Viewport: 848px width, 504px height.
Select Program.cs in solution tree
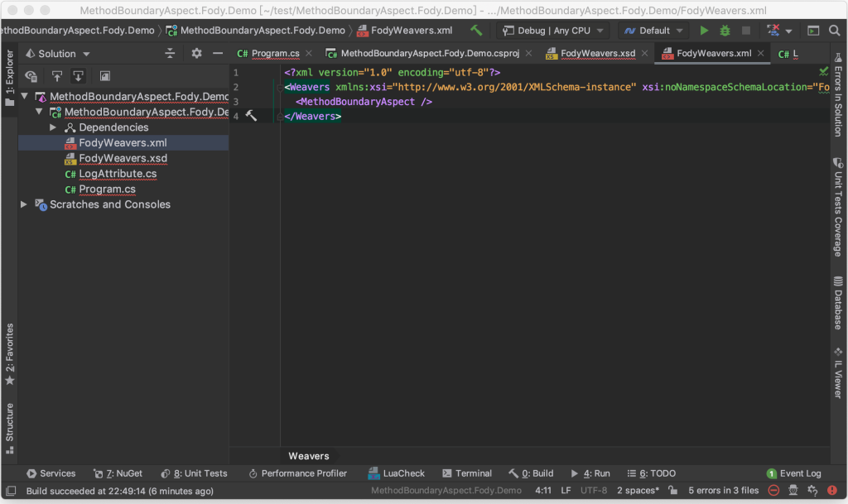click(107, 189)
